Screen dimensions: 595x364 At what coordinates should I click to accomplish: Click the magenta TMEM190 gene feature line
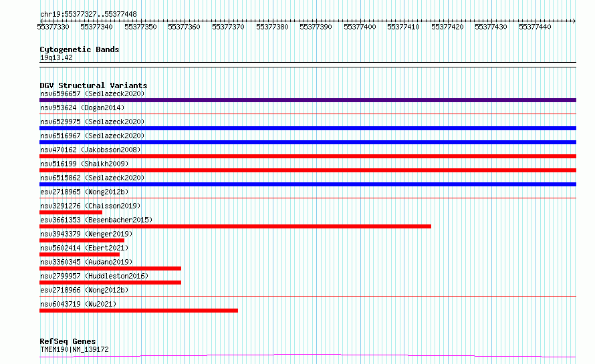308,356
